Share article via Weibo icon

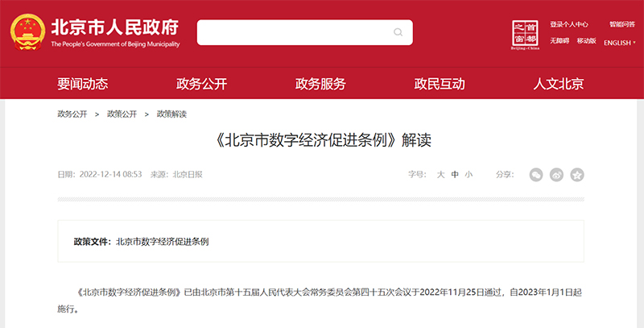(556, 174)
